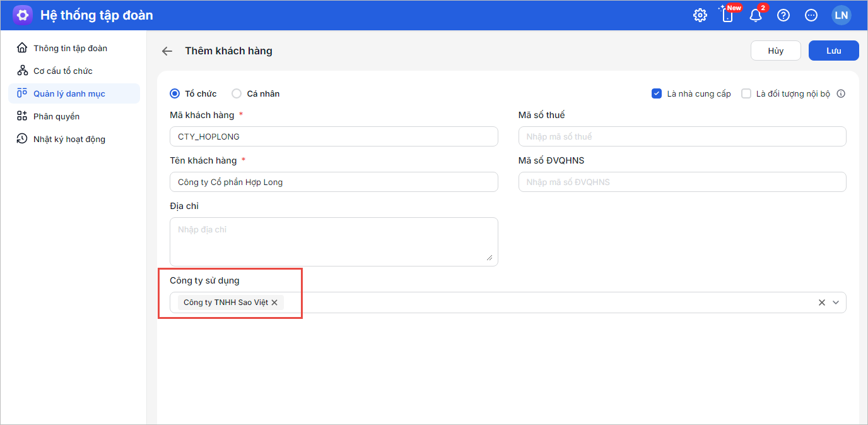
Task: Click the mobile app New icon
Action: (727, 16)
